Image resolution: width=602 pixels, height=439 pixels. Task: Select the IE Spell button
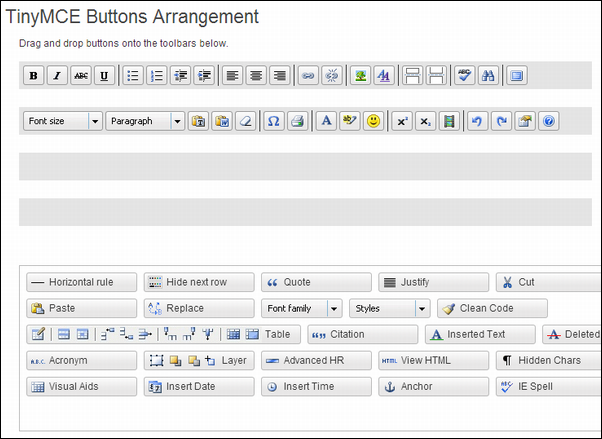pyautogui.click(x=549, y=387)
